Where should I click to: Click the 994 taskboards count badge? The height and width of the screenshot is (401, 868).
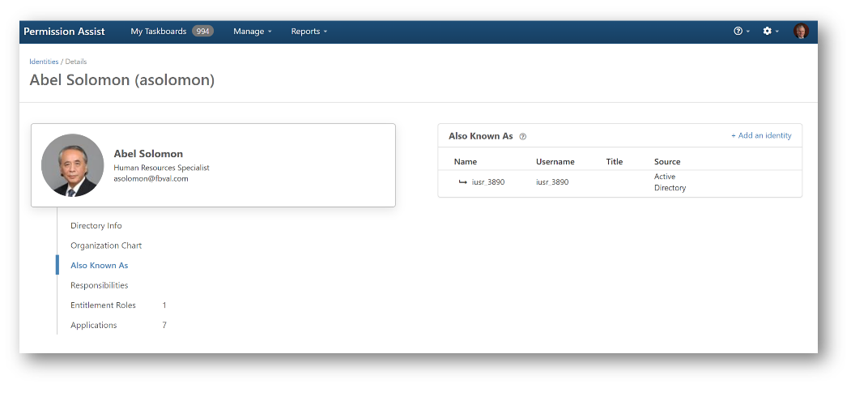pos(202,32)
